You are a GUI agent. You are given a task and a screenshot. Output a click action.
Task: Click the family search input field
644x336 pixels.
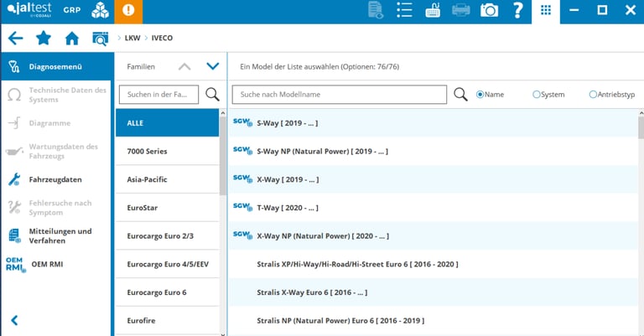point(159,95)
